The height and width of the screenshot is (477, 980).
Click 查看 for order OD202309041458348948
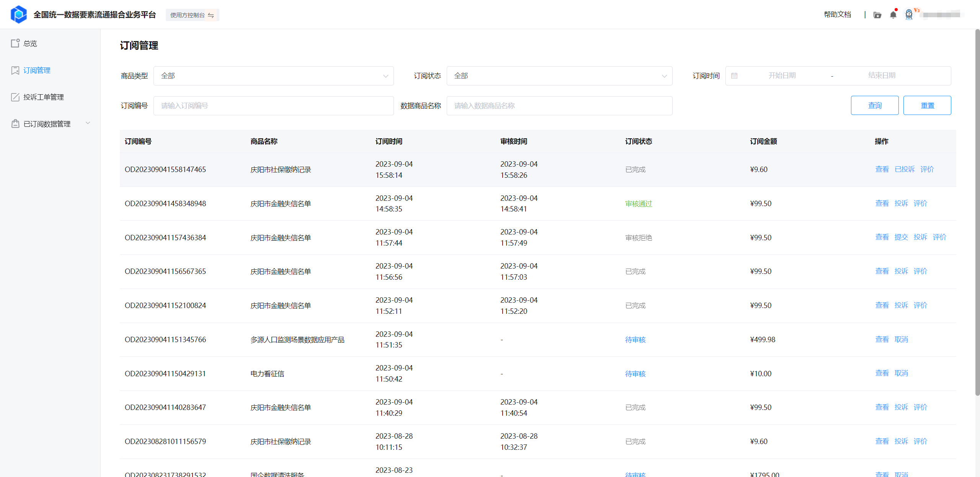click(x=882, y=203)
